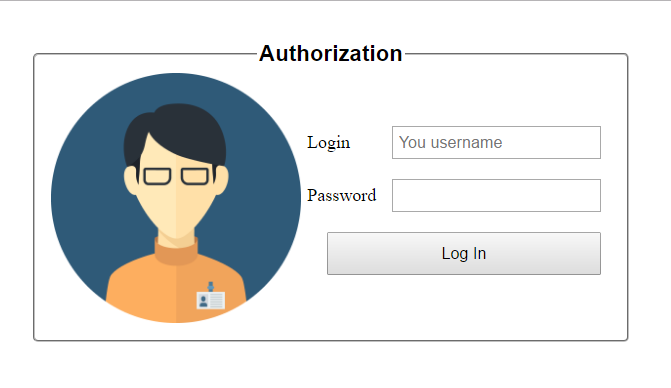Click the Log In button
This screenshot has width=671, height=388.
tap(464, 254)
